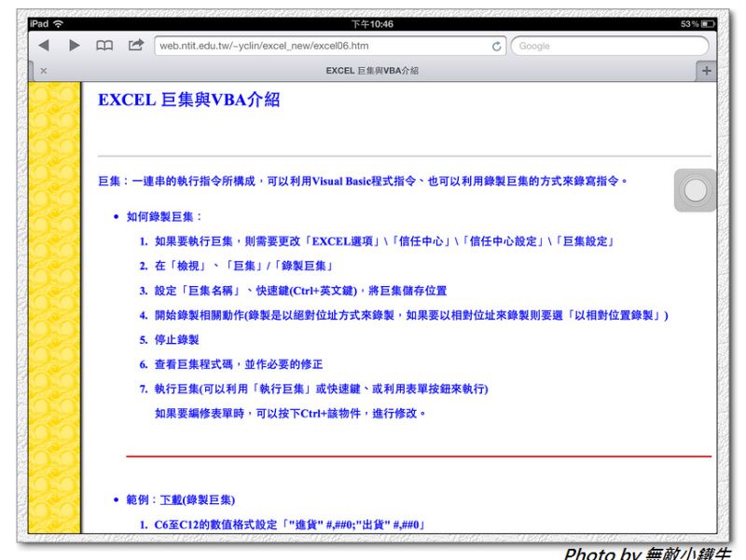The width and height of the screenshot is (746, 560).
Task: Tap the Safari forward arrow
Action: 75,46
